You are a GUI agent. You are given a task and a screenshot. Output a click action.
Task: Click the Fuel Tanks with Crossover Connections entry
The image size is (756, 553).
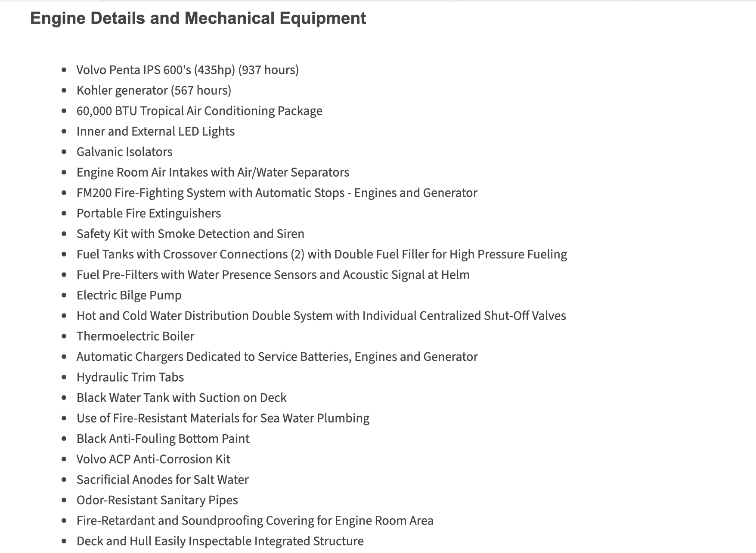point(322,255)
